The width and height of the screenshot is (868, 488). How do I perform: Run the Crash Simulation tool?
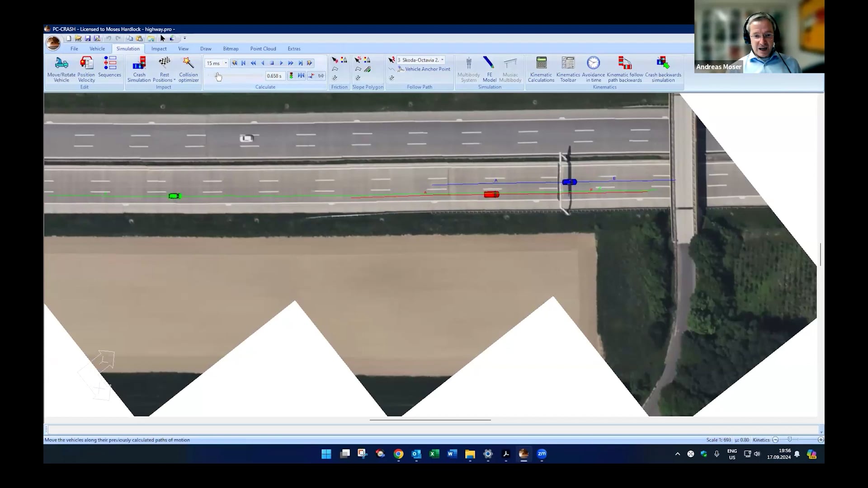(x=139, y=69)
